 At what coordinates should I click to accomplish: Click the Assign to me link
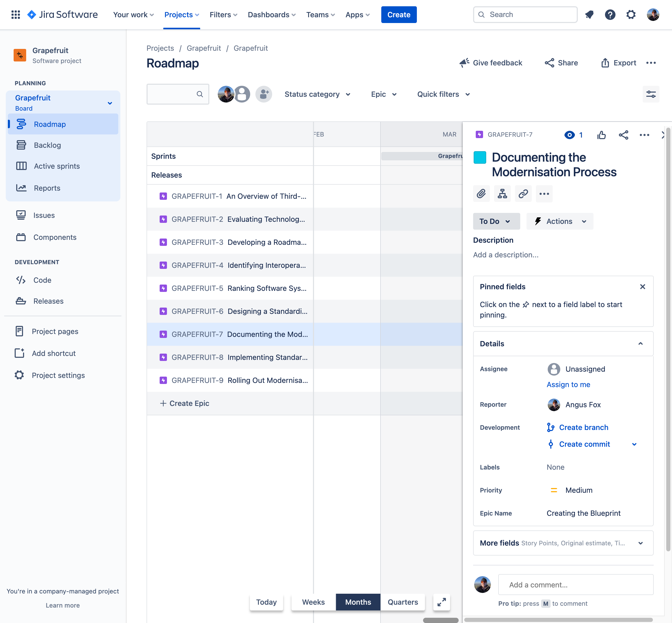(x=568, y=384)
